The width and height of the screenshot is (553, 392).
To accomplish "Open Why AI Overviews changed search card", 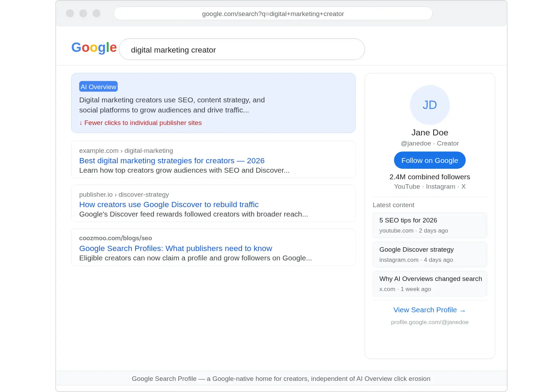I will pos(430,284).
